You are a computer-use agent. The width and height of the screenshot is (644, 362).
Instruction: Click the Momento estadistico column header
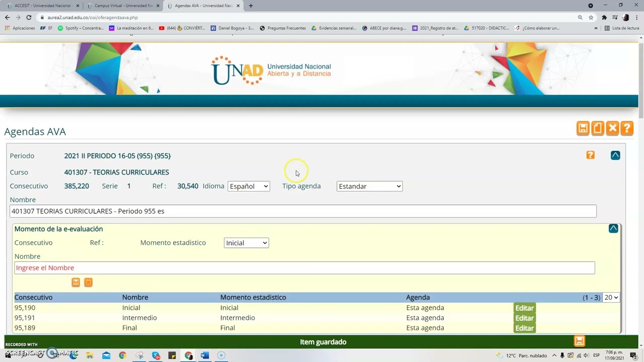click(253, 297)
